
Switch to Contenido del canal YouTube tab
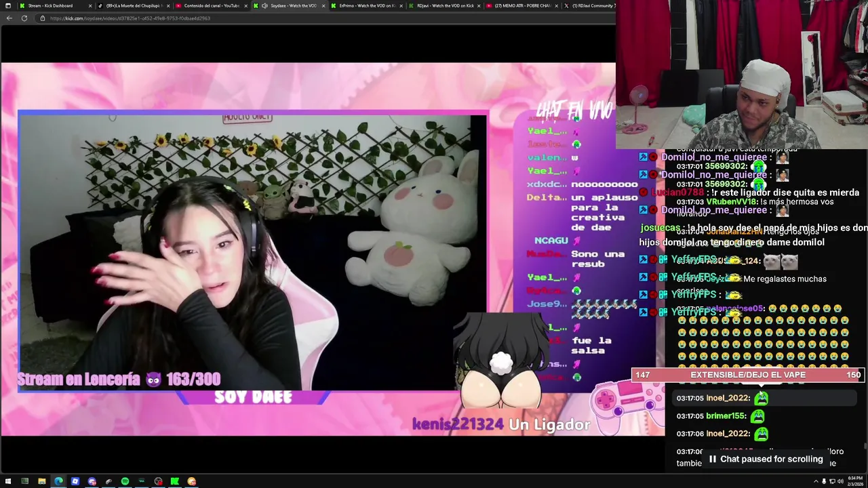click(x=211, y=5)
